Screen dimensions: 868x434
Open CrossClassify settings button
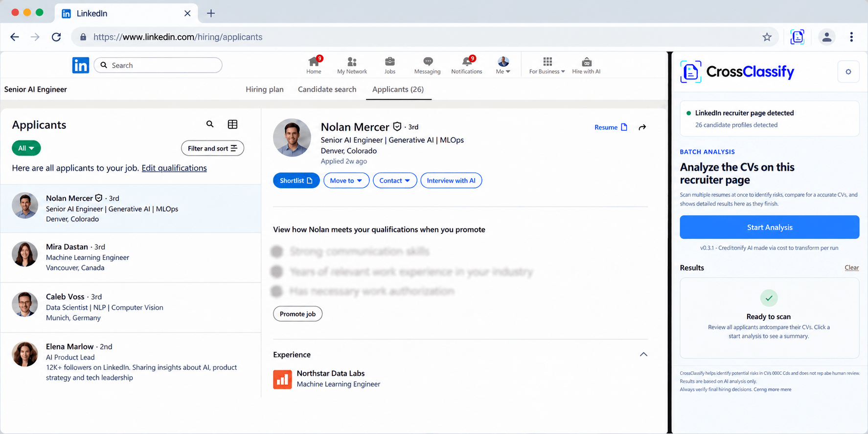click(848, 72)
